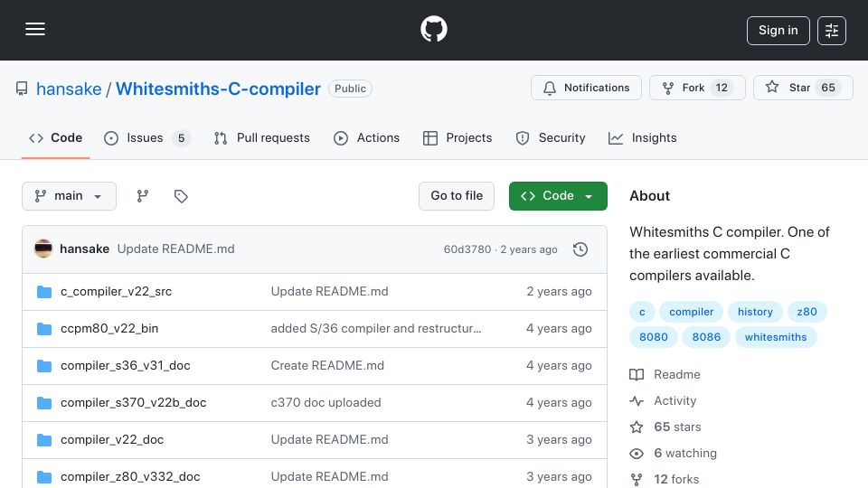
Task: Open the Whitesmiths-C-compiler repository link
Action: (x=218, y=89)
